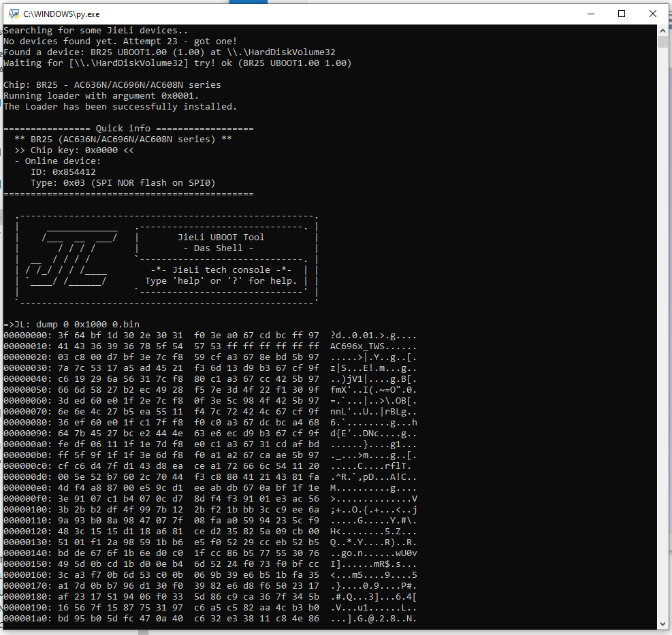Screen dimensions: 672x635
Task: Click the scrollbar up arrow
Action: [662, 31]
